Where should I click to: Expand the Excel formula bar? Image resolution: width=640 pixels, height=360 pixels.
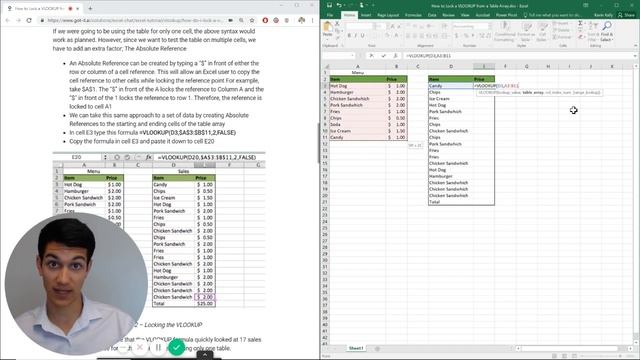[x=636, y=56]
